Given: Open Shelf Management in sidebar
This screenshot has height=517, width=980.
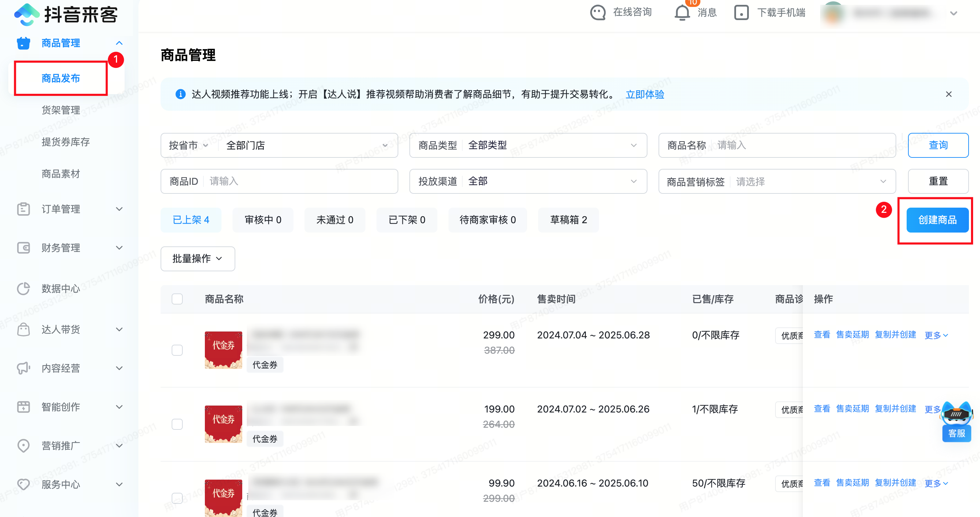Looking at the screenshot, I should coord(61,110).
